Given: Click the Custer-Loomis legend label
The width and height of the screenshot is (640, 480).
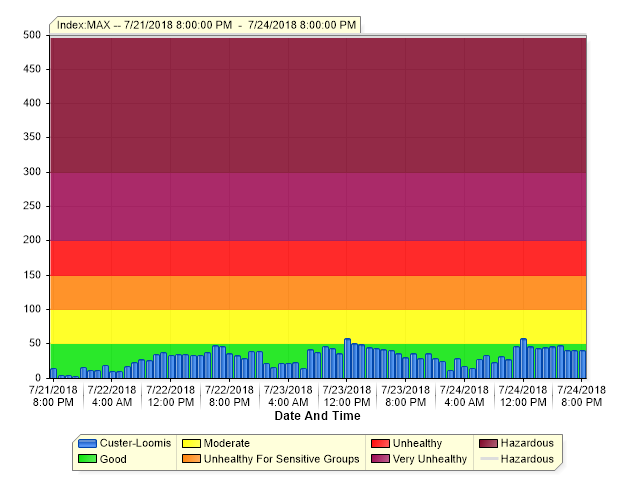Looking at the screenshot, I should coord(135,443).
